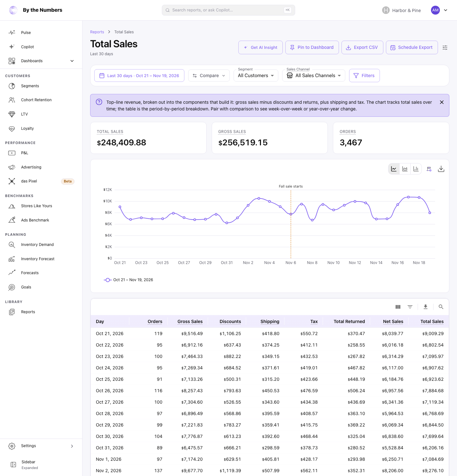Click the help question mark in banner
The image size is (457, 476).
(99, 102)
